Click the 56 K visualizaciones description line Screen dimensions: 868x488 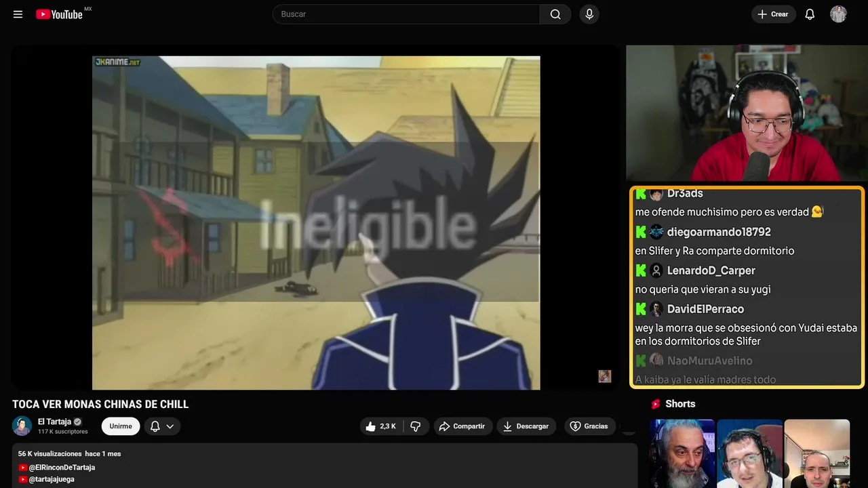(70, 453)
